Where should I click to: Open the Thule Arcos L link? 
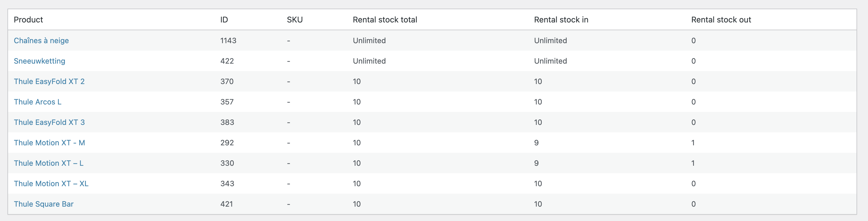37,102
